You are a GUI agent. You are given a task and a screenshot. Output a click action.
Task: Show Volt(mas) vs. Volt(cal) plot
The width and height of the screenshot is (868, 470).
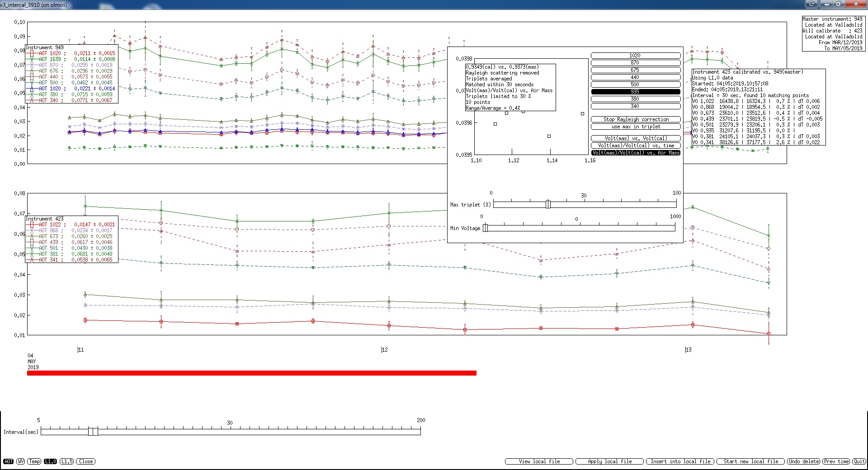636,138
